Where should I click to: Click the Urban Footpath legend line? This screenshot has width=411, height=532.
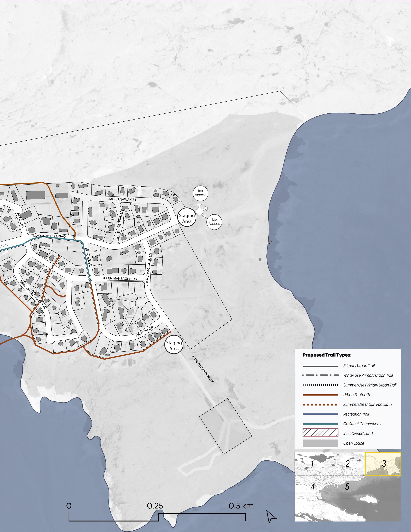[x=320, y=395]
